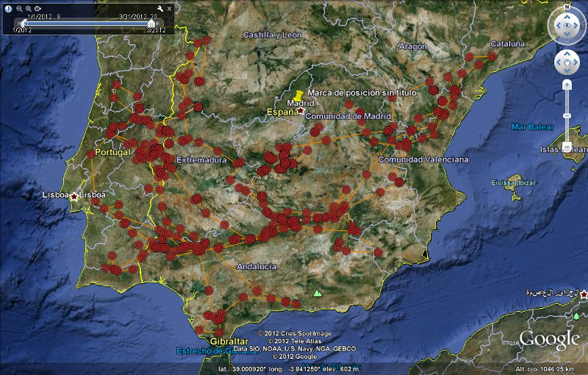Screen dimensions: 588x375
Task: Click the time slider zoom in magnifier
Action: (x=28, y=8)
